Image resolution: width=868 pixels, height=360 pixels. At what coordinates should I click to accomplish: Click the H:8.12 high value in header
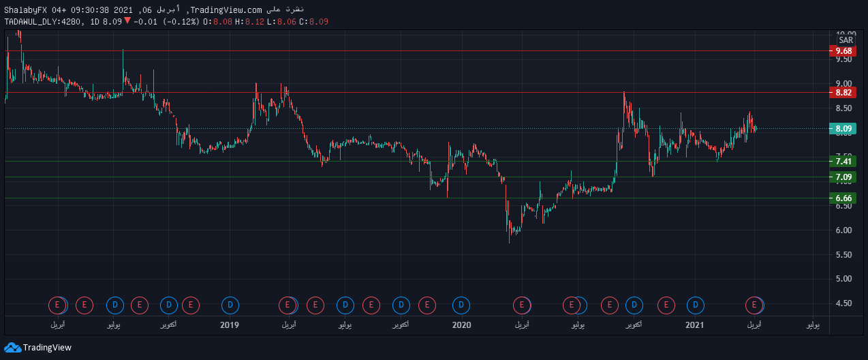point(249,22)
